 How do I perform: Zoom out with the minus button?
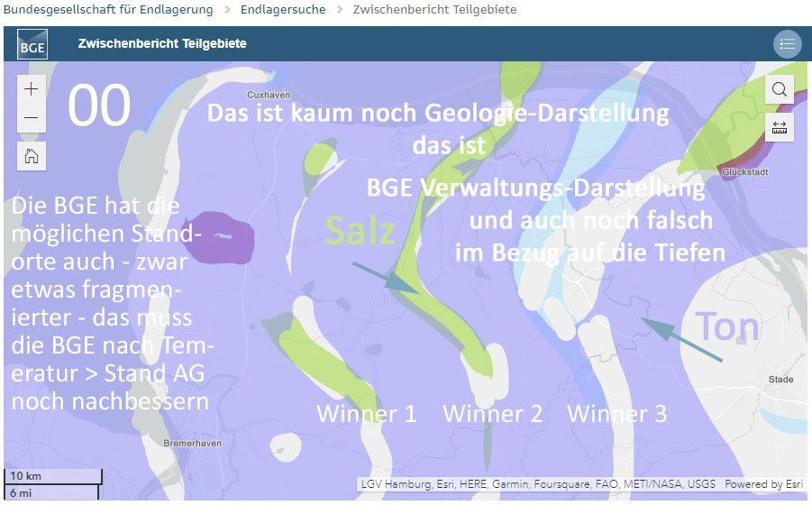coord(31,117)
